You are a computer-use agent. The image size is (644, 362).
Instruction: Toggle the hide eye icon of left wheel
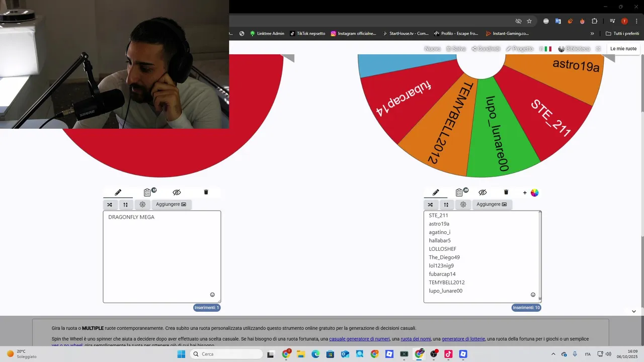[x=177, y=192]
